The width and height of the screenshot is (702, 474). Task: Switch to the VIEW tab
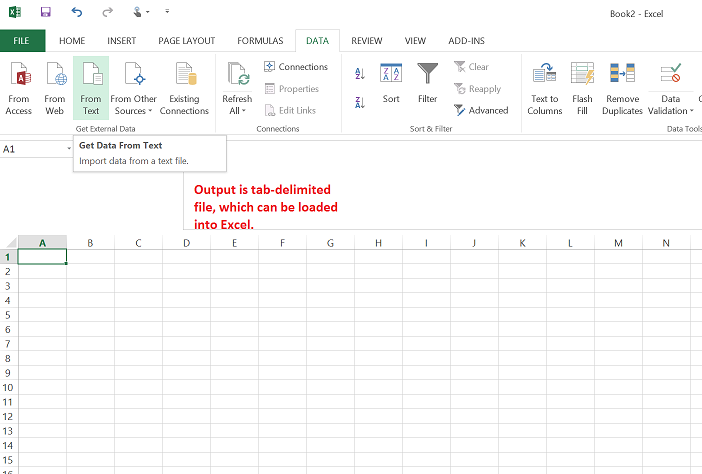[x=415, y=41]
